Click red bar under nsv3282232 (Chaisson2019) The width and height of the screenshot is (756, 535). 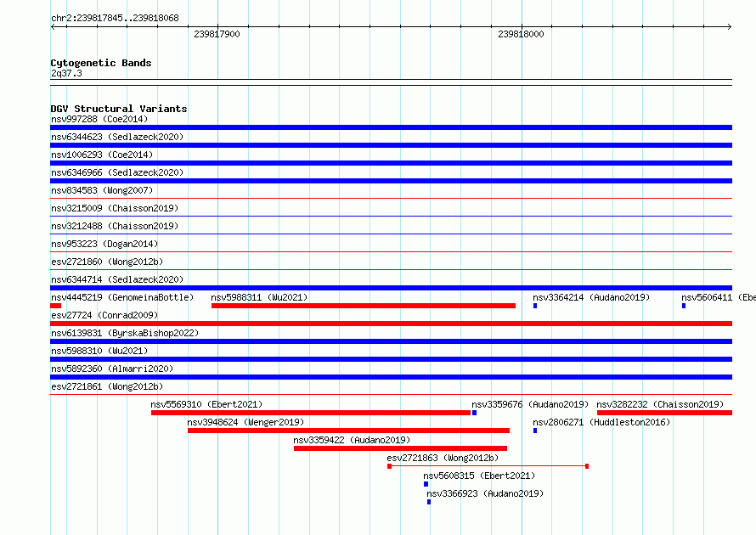point(664,413)
